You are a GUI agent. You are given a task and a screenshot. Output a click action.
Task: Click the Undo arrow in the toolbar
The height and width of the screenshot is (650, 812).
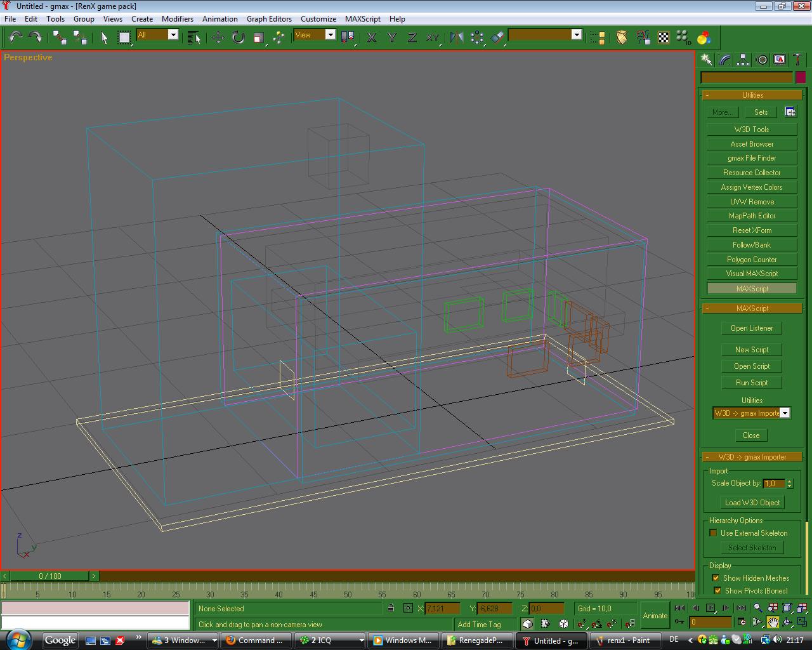point(15,37)
